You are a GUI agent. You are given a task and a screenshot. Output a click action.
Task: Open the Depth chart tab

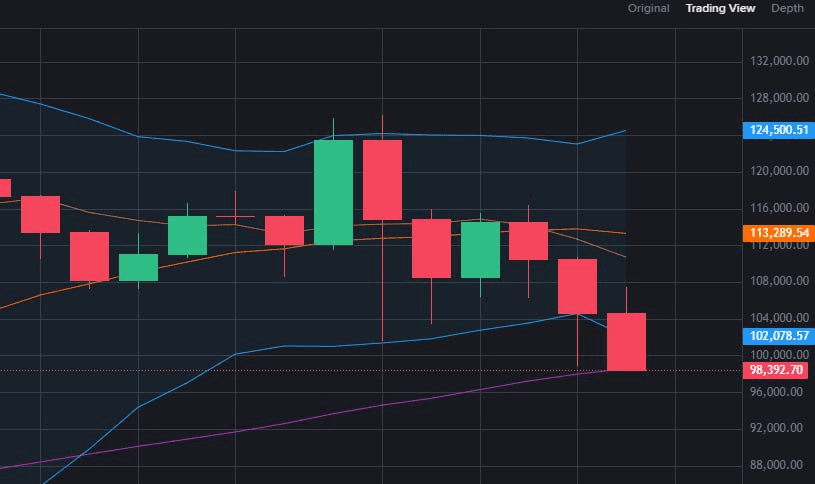pos(787,8)
